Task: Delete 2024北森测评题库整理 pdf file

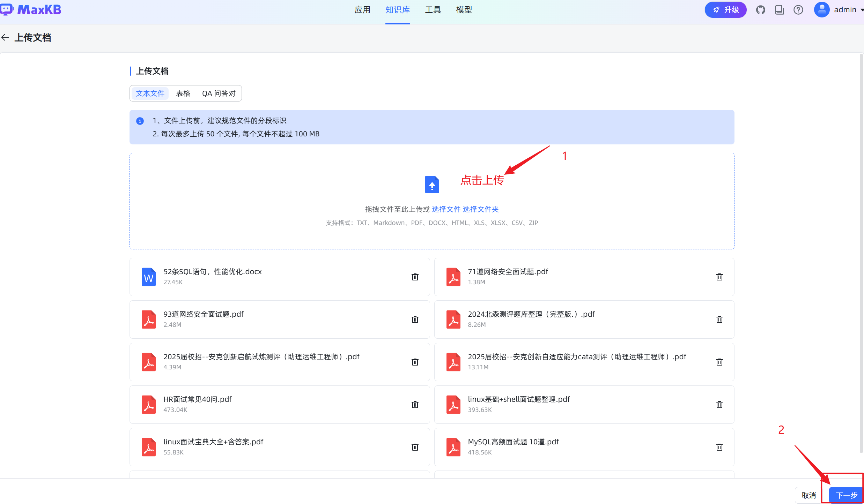Action: pyautogui.click(x=719, y=319)
